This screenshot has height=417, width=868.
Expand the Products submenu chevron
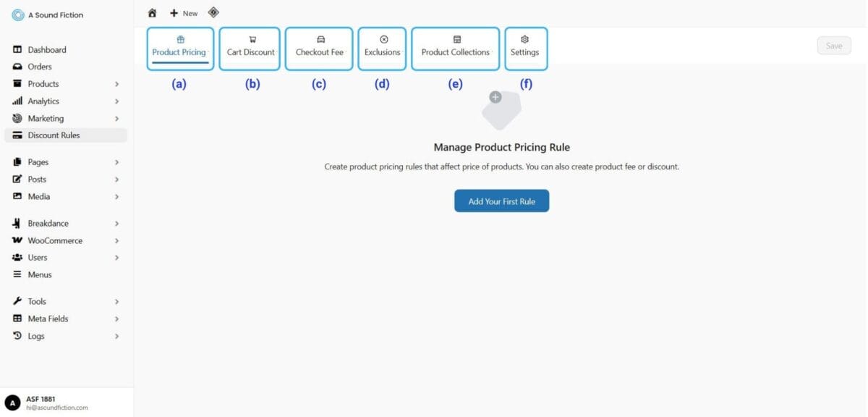pos(116,84)
